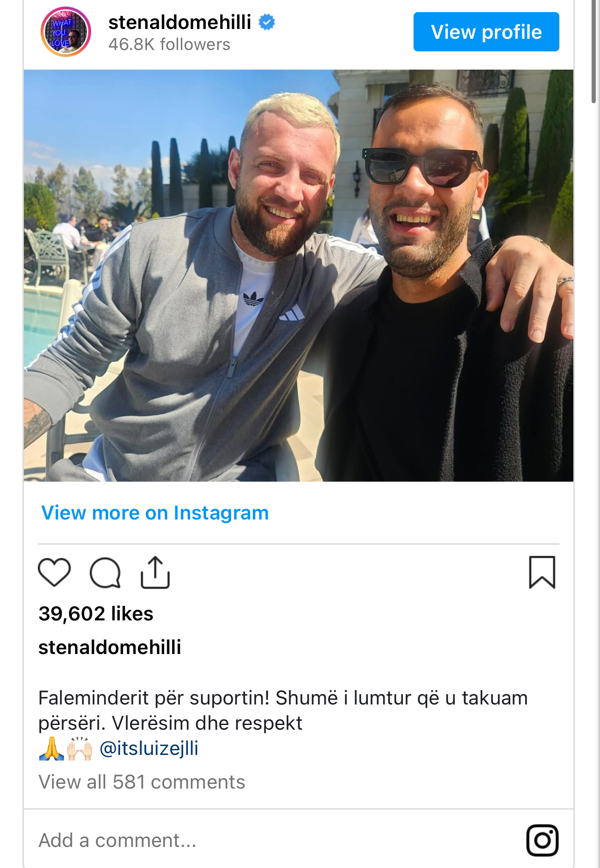
Task: Click the verified blue badge icon
Action: (267, 22)
